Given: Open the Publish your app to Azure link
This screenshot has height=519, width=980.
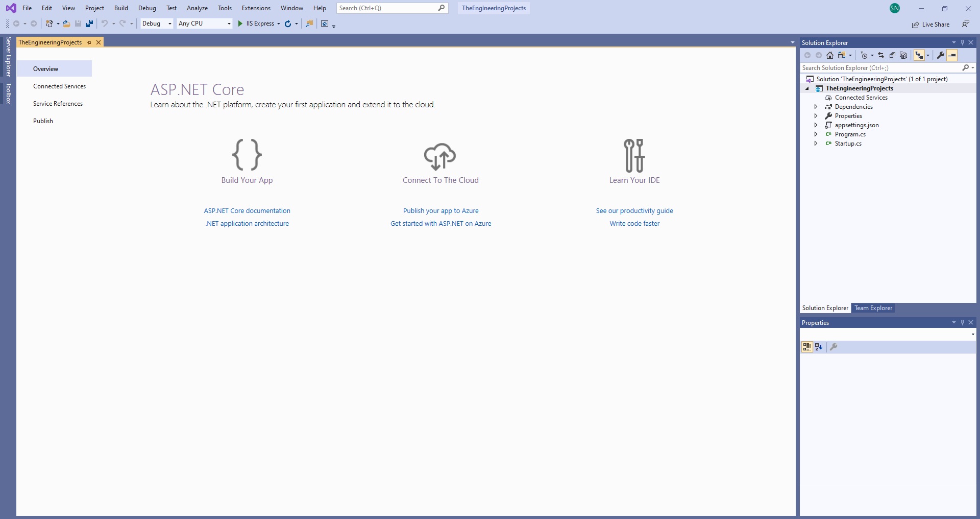Looking at the screenshot, I should (441, 210).
